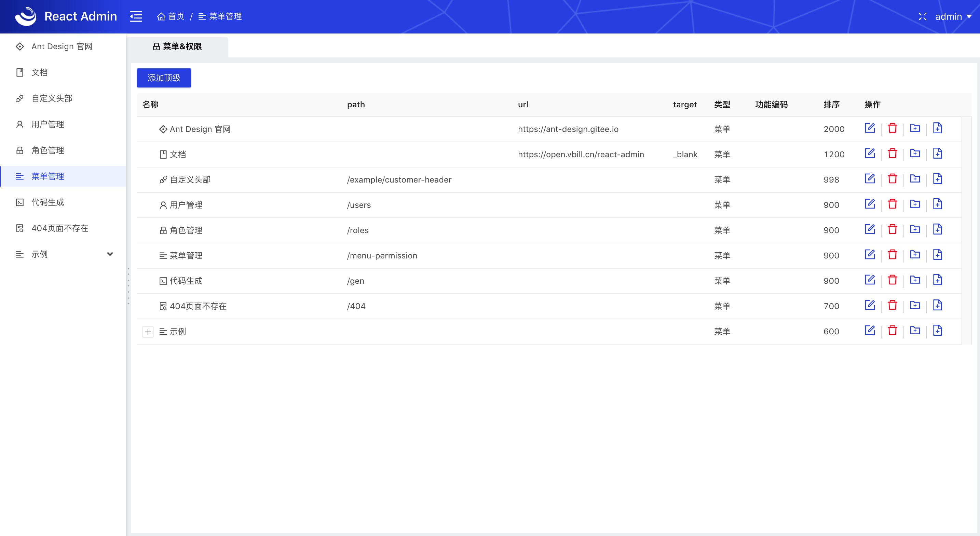Click the edit icon for 示例 row
Viewport: 980px width, 536px height.
point(870,331)
